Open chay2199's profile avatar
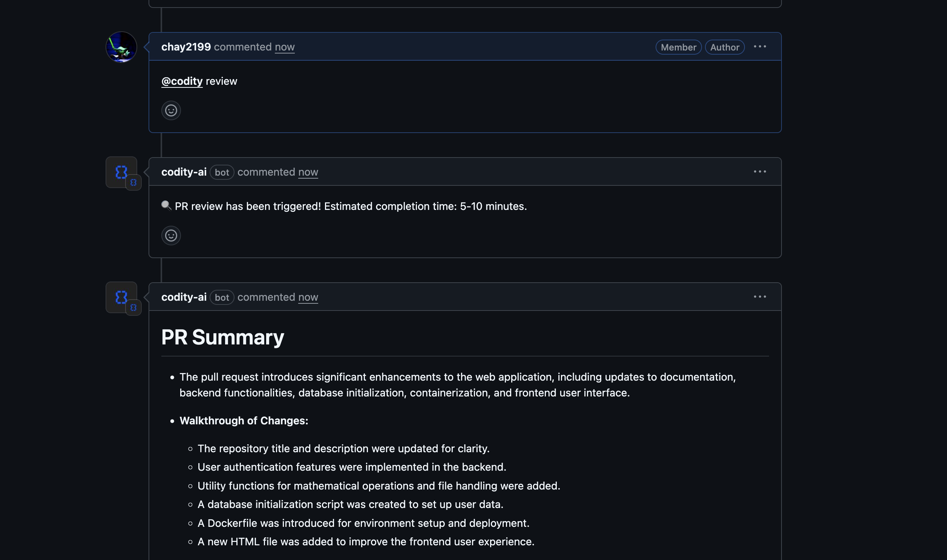The height and width of the screenshot is (560, 947). pos(121,47)
